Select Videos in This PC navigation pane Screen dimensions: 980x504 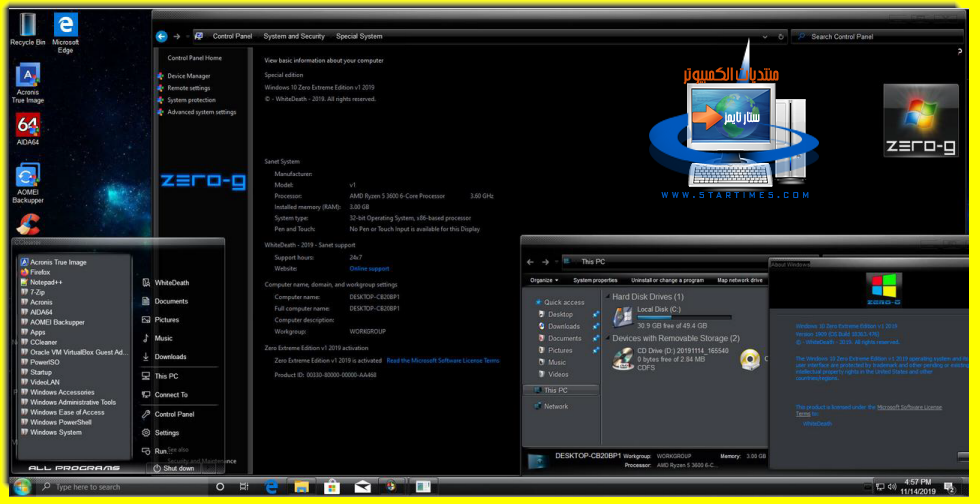click(558, 374)
